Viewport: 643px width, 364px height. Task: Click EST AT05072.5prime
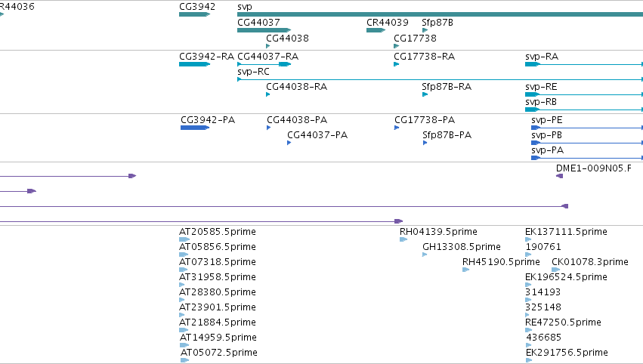[219, 353]
